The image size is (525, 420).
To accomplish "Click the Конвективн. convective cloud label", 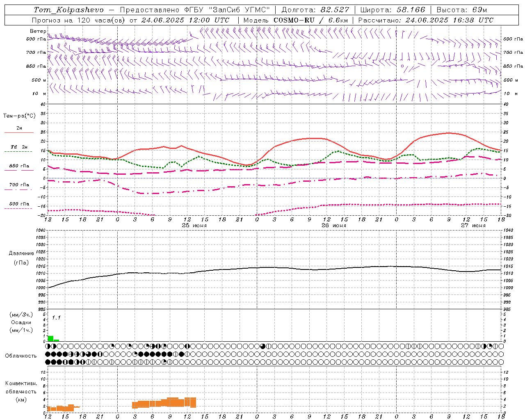I will [21, 383].
